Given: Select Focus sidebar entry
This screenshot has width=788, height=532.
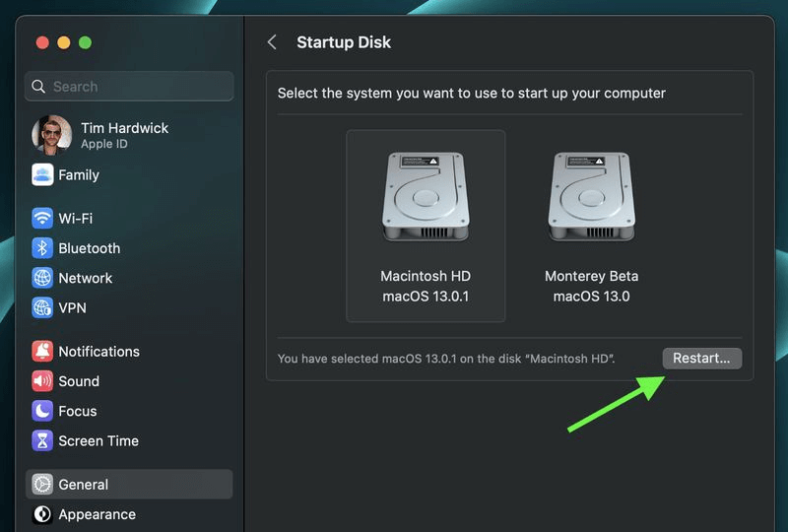Looking at the screenshot, I should click(x=129, y=411).
